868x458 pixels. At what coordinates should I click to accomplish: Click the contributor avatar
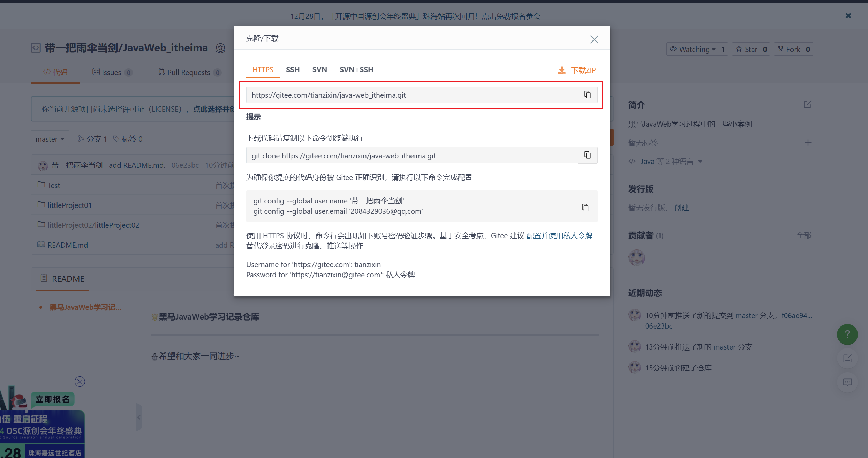(637, 258)
